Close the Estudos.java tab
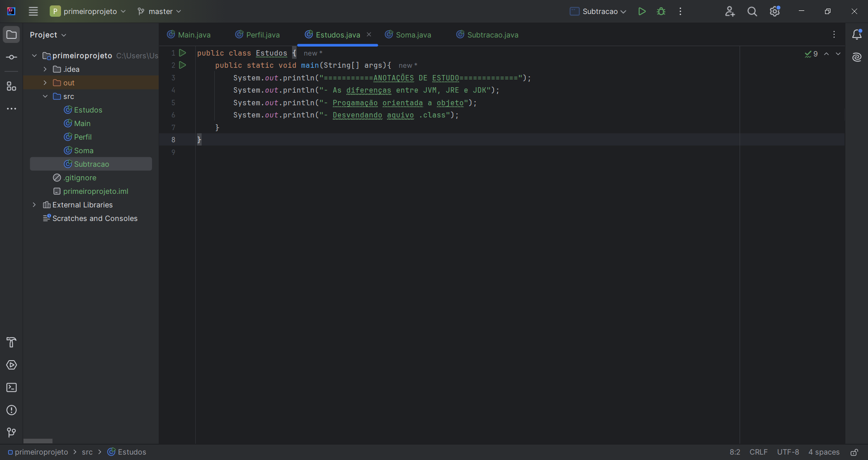 coord(369,34)
